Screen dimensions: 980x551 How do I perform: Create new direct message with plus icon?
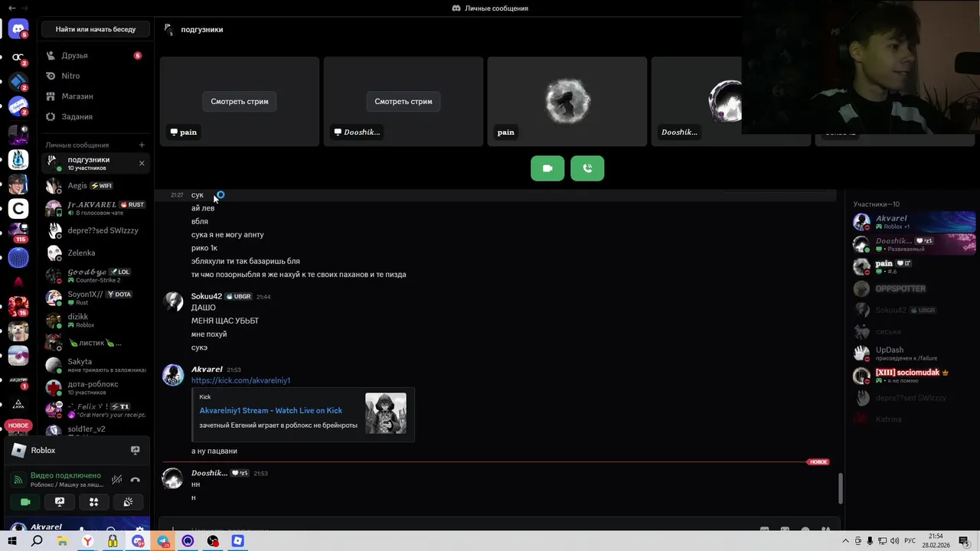142,145
